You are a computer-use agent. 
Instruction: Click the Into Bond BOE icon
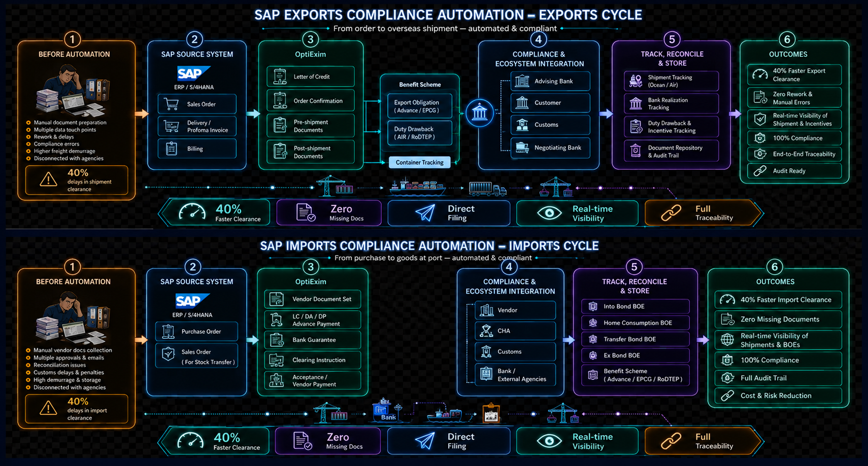point(593,306)
